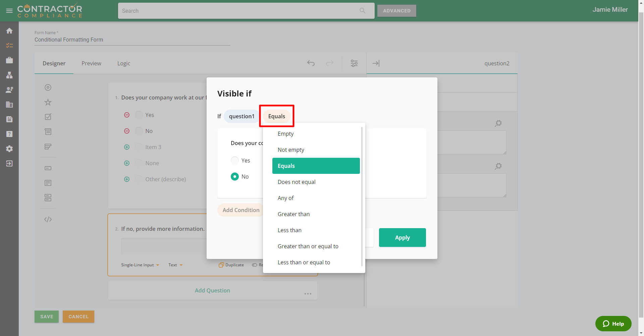
Task: Click the Home icon in sidebar
Action: (x=9, y=31)
